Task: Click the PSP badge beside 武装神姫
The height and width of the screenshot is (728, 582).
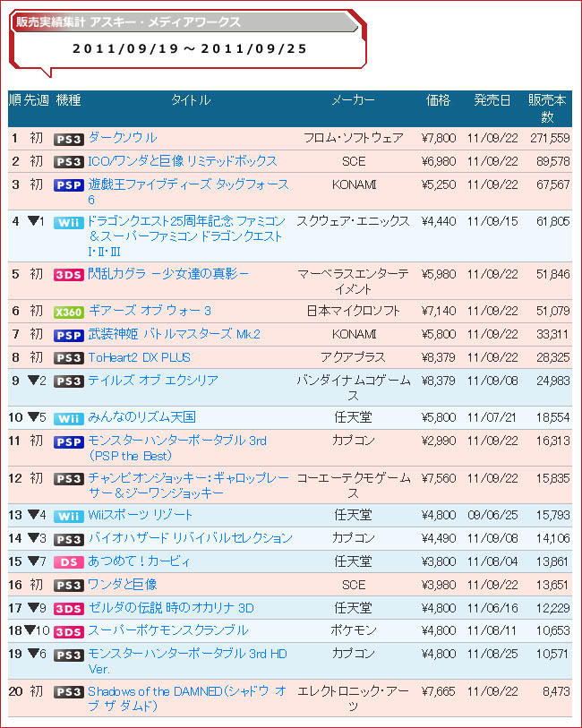Action: coord(69,335)
